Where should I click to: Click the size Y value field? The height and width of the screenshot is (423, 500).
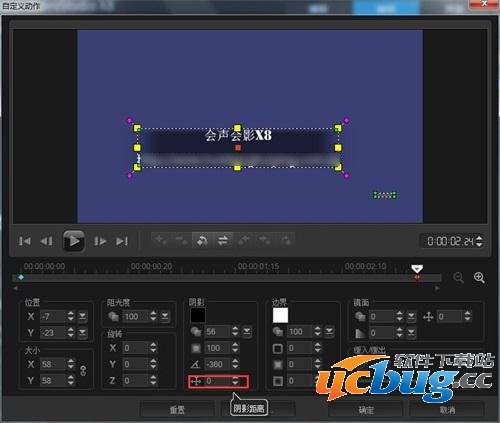tap(53, 380)
